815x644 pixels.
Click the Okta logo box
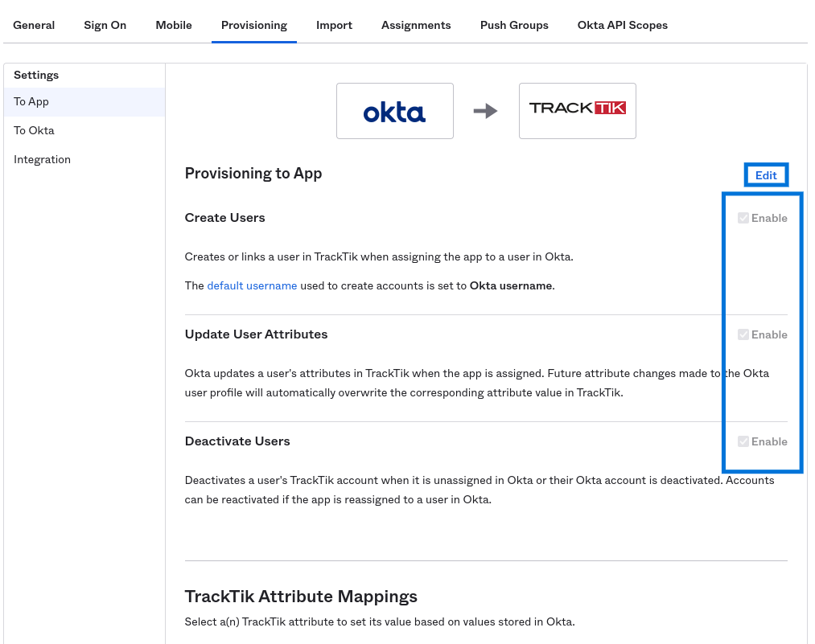click(x=395, y=111)
